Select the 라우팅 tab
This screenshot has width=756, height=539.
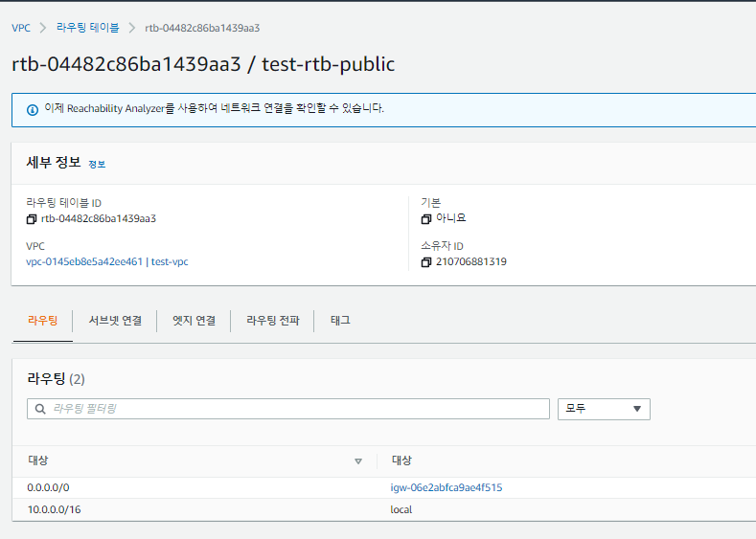42,321
